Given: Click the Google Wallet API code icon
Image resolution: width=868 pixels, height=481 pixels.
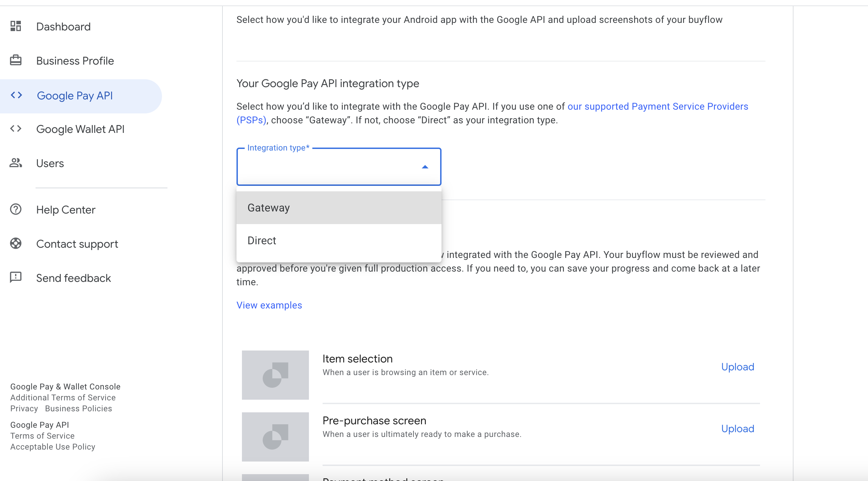Looking at the screenshot, I should 16,129.
